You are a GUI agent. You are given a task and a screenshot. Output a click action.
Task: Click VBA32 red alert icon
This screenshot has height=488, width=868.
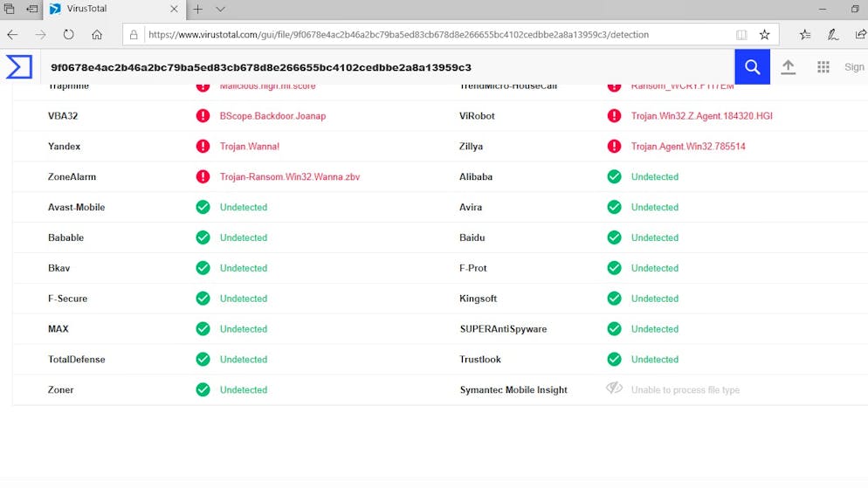203,115
